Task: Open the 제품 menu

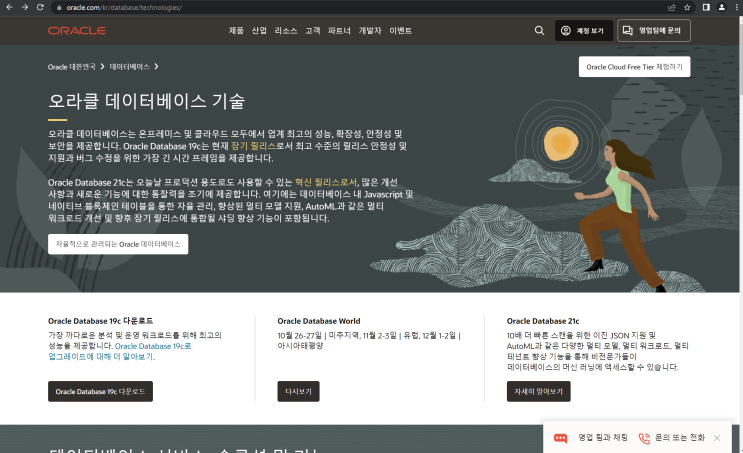Action: 236,30
